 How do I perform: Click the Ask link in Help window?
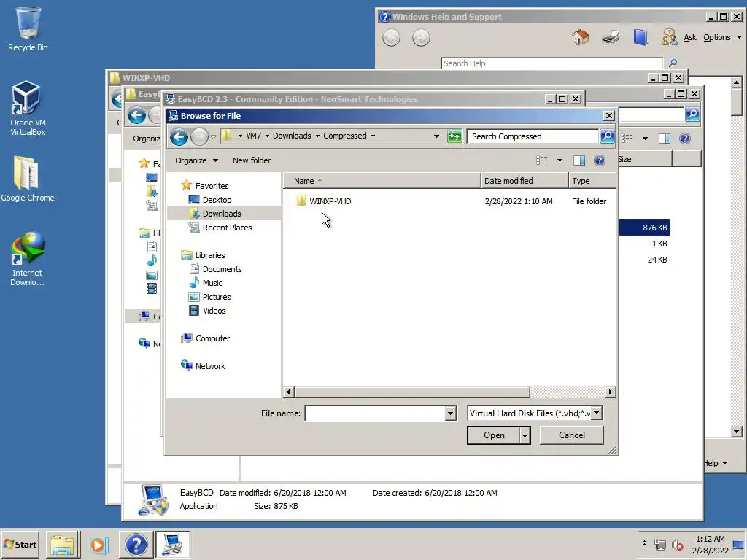point(690,37)
